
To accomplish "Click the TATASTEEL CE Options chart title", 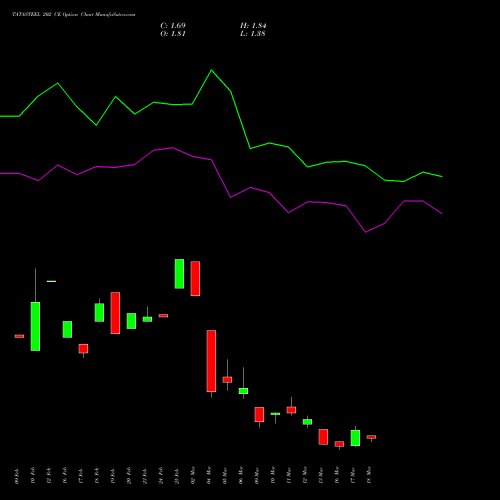I will (74, 14).
